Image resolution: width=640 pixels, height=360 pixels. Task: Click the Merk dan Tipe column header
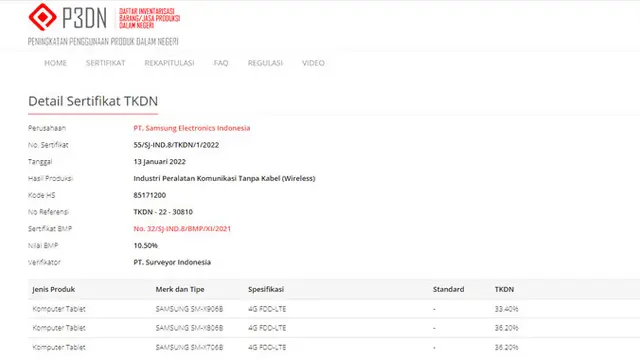tap(180, 289)
